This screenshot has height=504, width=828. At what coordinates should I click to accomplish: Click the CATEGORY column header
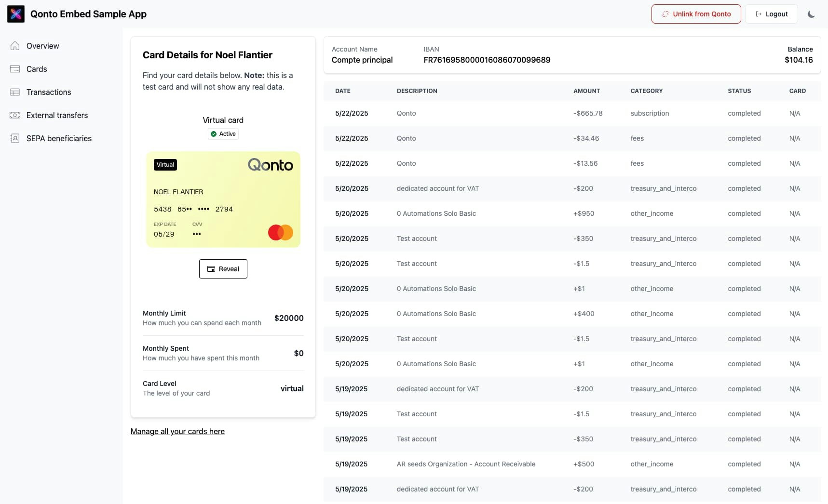(647, 91)
